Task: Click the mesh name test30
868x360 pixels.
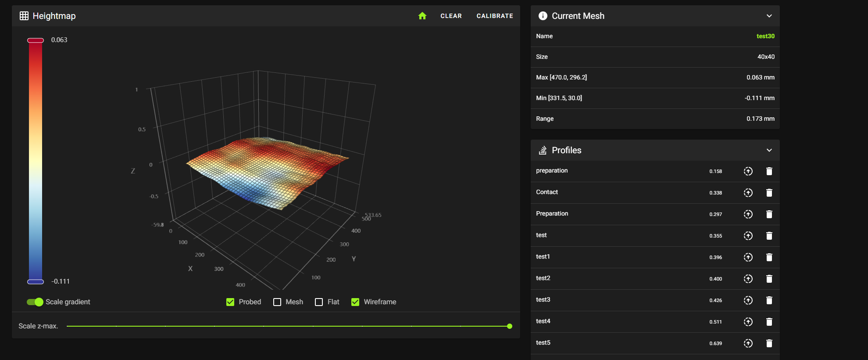Action: 765,36
